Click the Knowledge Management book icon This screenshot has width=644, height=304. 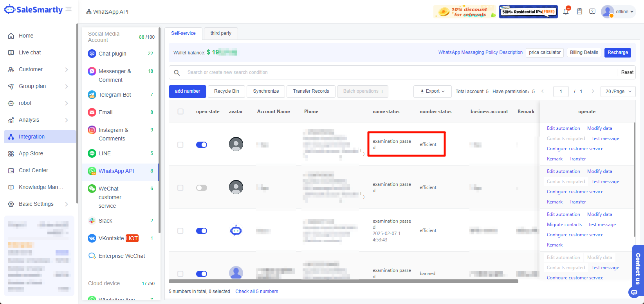pos(11,187)
